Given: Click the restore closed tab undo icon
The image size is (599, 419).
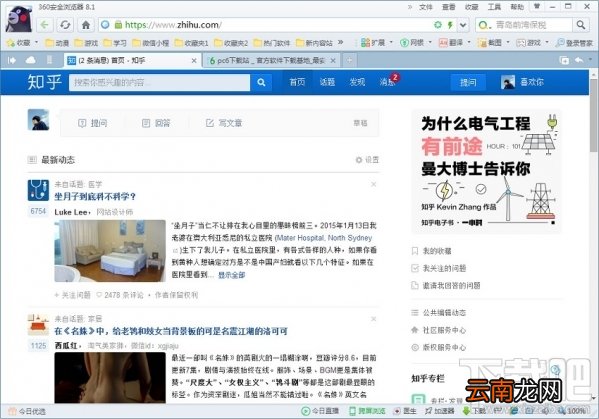Looking at the screenshot, I should coord(579,60).
